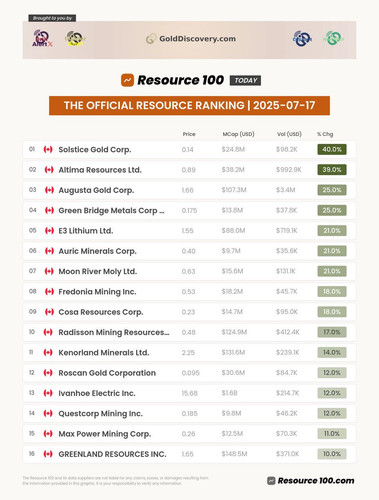Click the $992.9K volume of Altima Resources
Viewport: 379px width, 500px height.
(289, 170)
